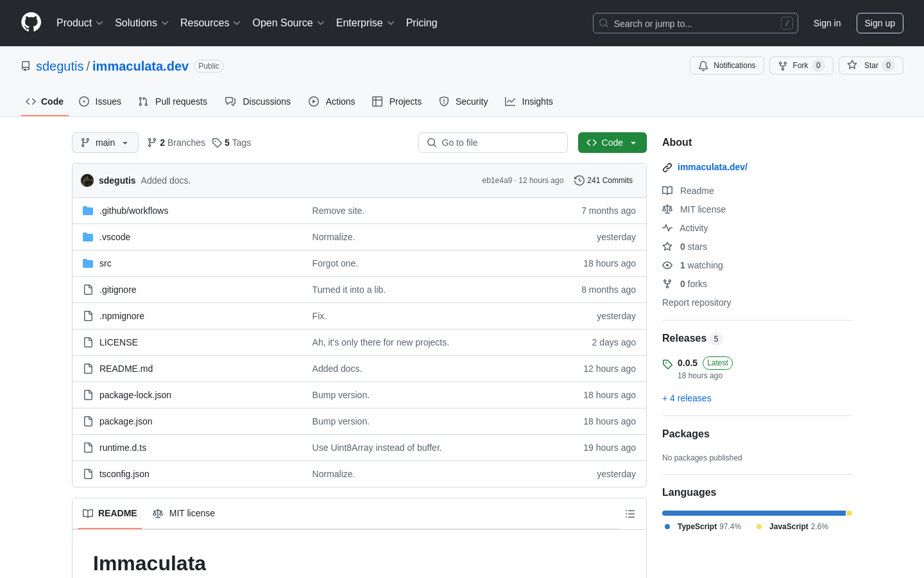The height and width of the screenshot is (578, 924).
Task: Click the Sign in link
Action: pyautogui.click(x=827, y=23)
